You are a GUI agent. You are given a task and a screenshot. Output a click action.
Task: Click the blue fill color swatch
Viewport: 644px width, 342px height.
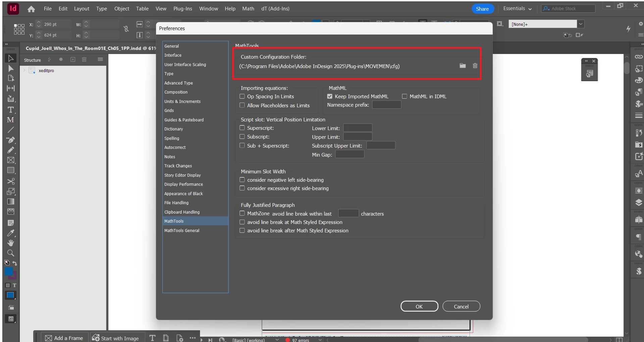click(x=9, y=271)
